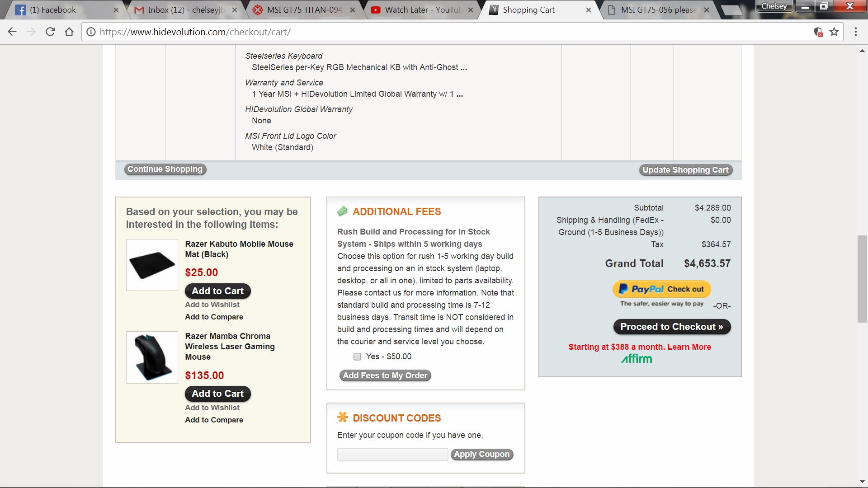Open Razer Mamba Chroma Wireless Mouse link
Image resolution: width=868 pixels, height=488 pixels.
pyautogui.click(x=230, y=347)
